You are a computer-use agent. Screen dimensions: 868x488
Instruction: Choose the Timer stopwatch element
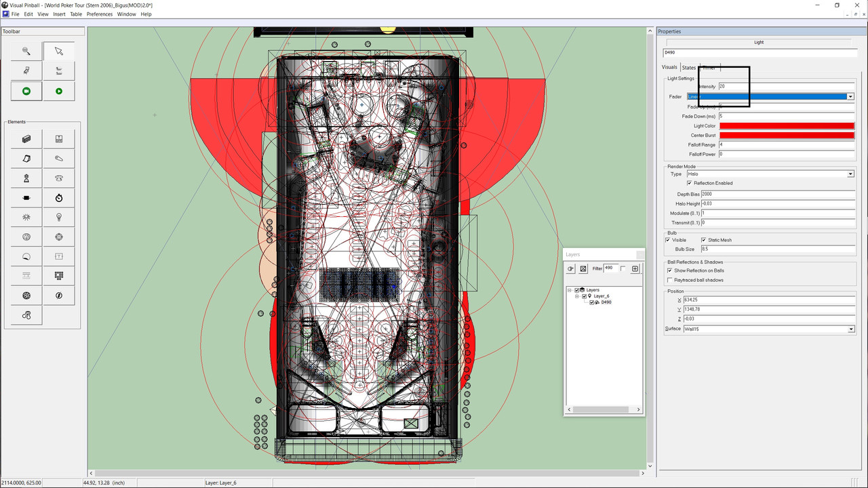click(x=59, y=198)
